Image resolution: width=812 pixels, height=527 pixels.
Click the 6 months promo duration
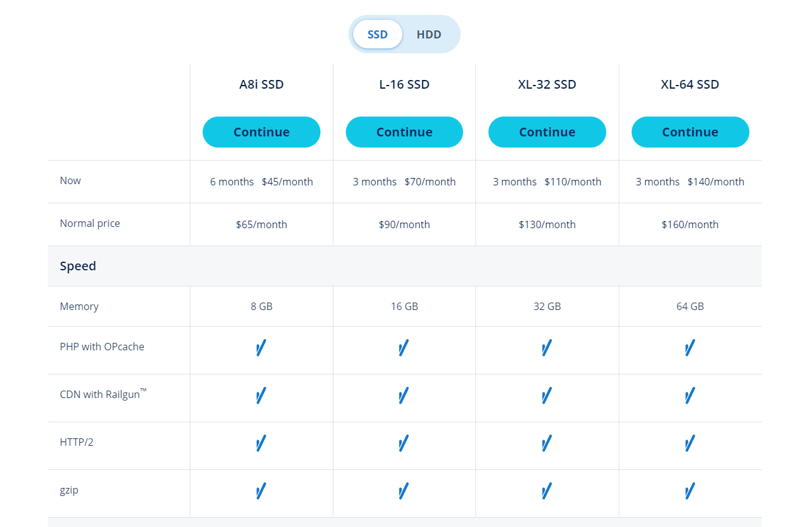pyautogui.click(x=232, y=182)
